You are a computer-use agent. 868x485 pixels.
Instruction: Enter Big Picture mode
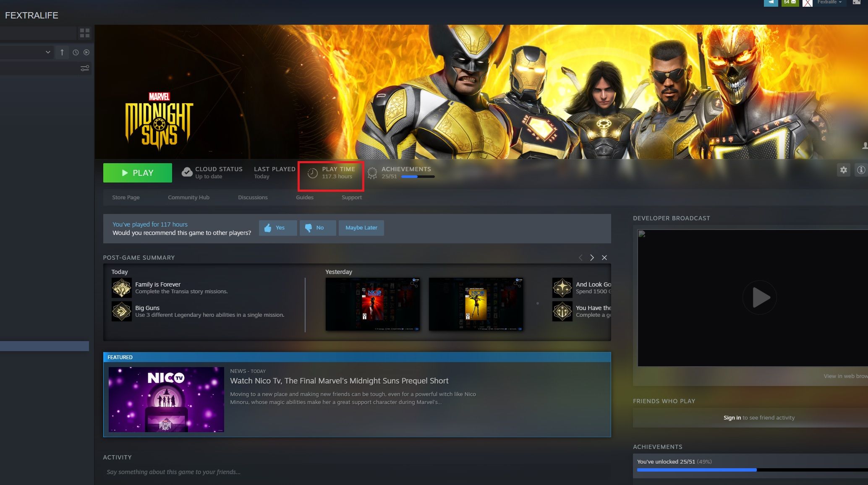click(x=857, y=2)
